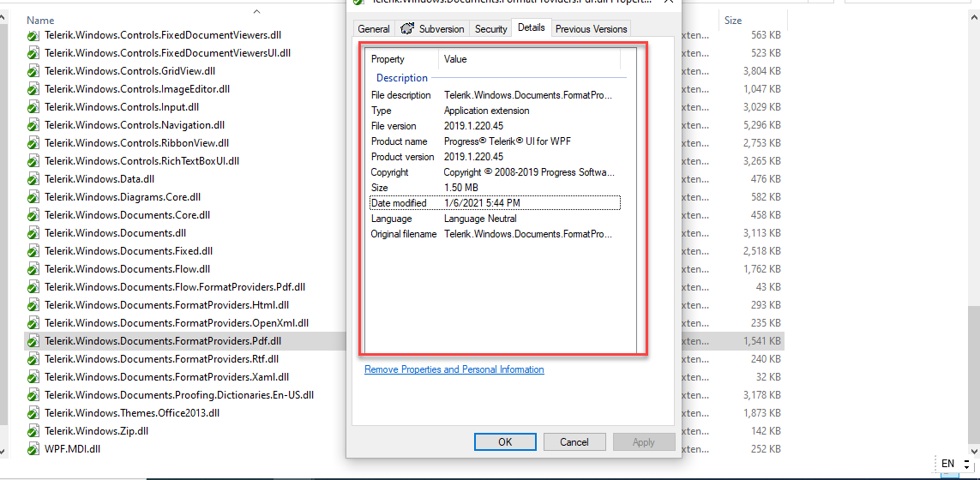This screenshot has width=980, height=480.
Task: Click the icon next to Telerik.Windows.Controls.GridView.dll
Action: (x=33, y=71)
